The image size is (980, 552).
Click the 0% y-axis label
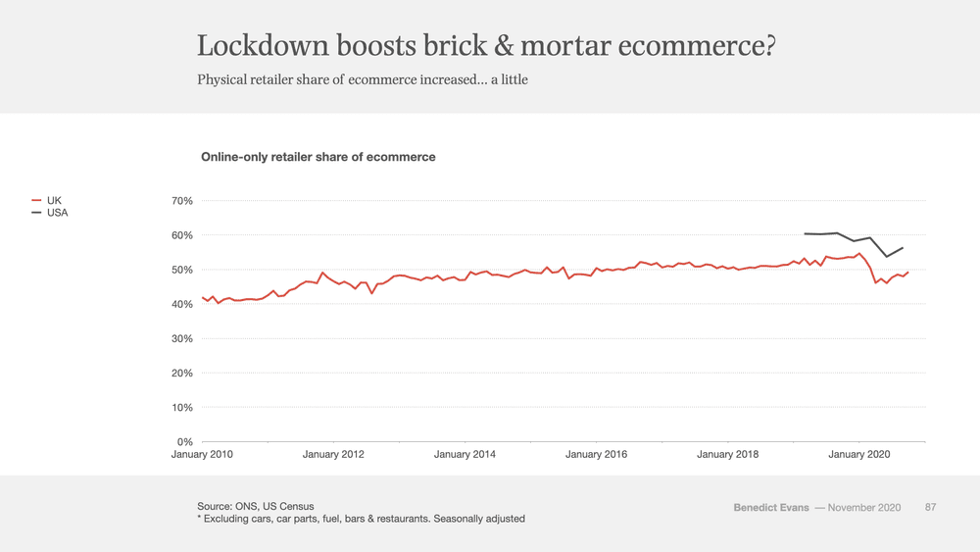click(x=185, y=441)
